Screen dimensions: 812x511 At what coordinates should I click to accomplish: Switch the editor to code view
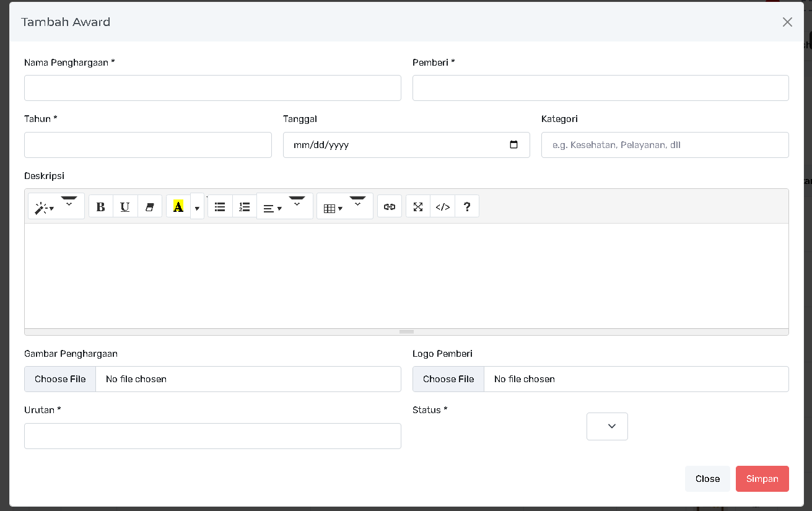[443, 207]
